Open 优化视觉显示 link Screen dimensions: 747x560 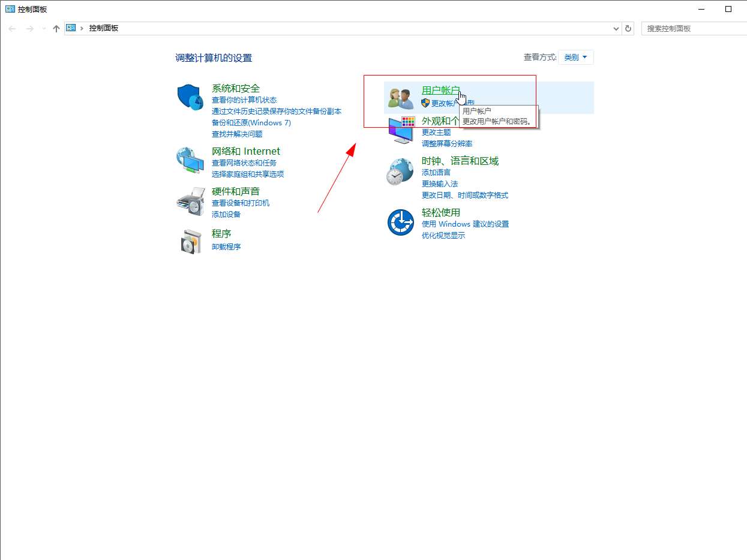[443, 236]
